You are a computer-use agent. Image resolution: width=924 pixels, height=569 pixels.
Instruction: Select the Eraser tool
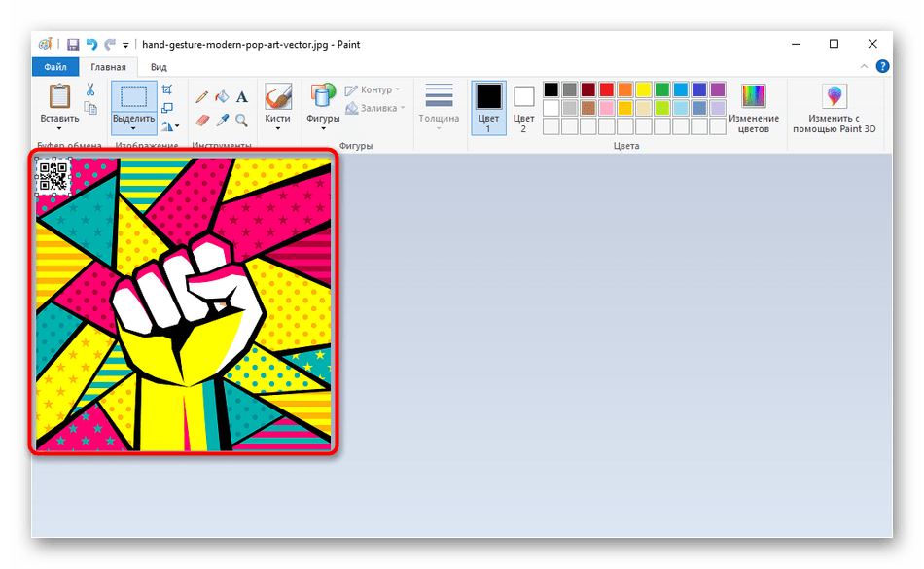click(x=202, y=121)
